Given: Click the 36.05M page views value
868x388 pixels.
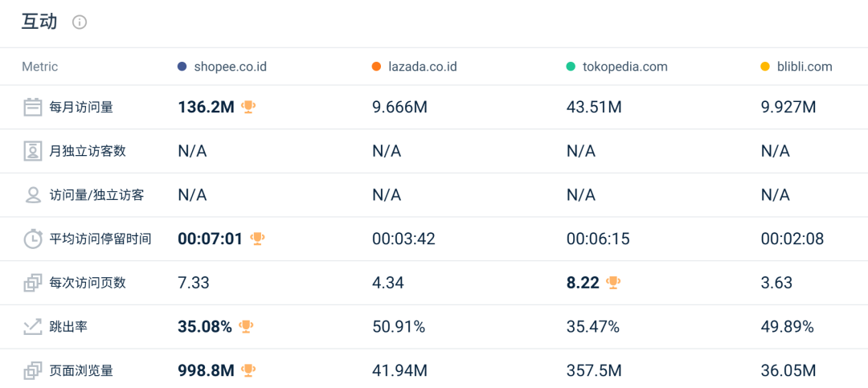Looking at the screenshot, I should click(788, 370).
